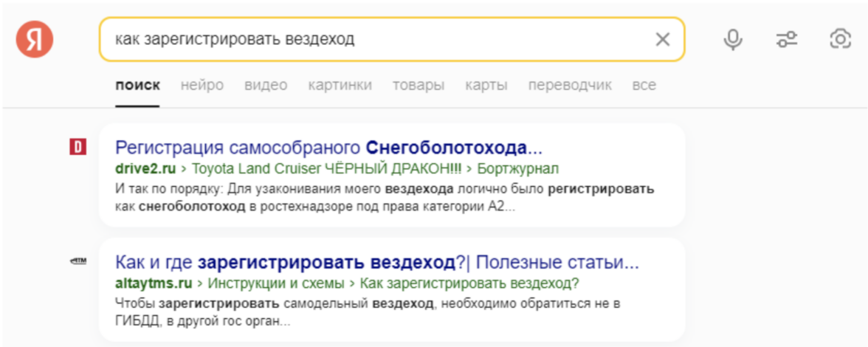This screenshot has height=347, width=868.
Task: Click the Инструкции и схемы breadcrumb
Action: [275, 283]
